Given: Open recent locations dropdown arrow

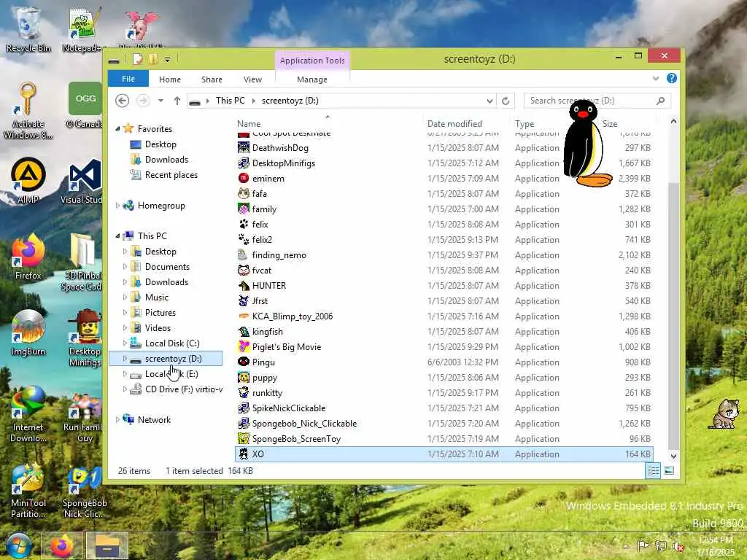Looking at the screenshot, I should point(160,101).
